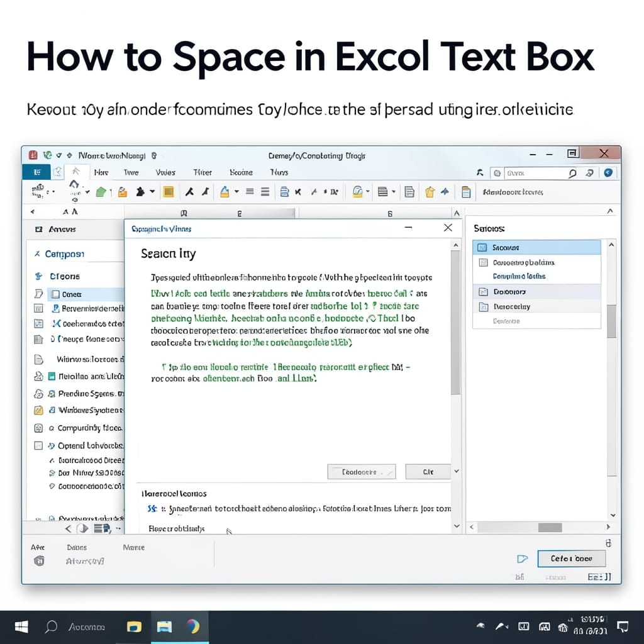
Task: Open the Scoire ribbon tab
Action: point(241,172)
